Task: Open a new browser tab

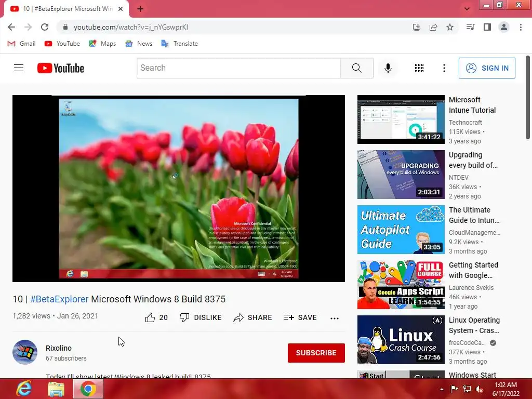Action: tap(140, 9)
